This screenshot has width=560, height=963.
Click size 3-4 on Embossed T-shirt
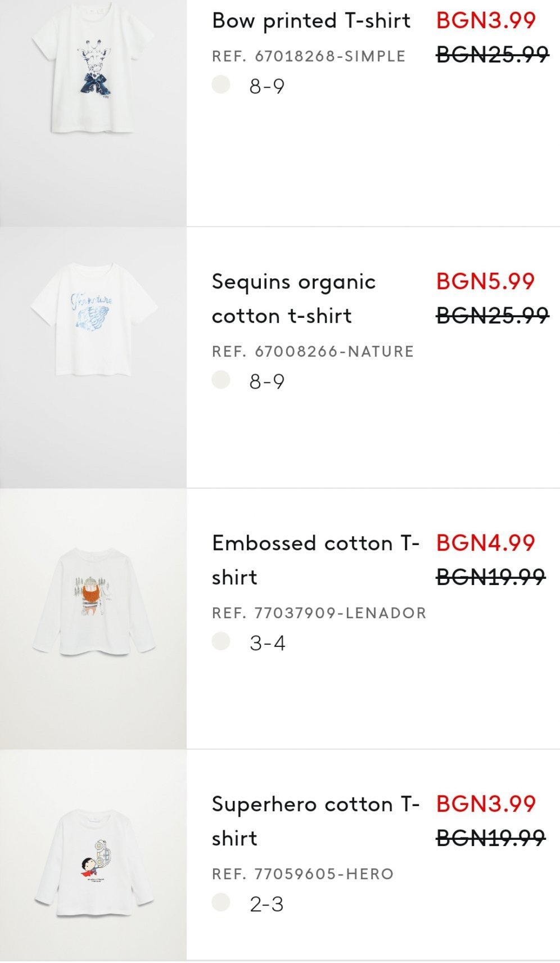267,643
